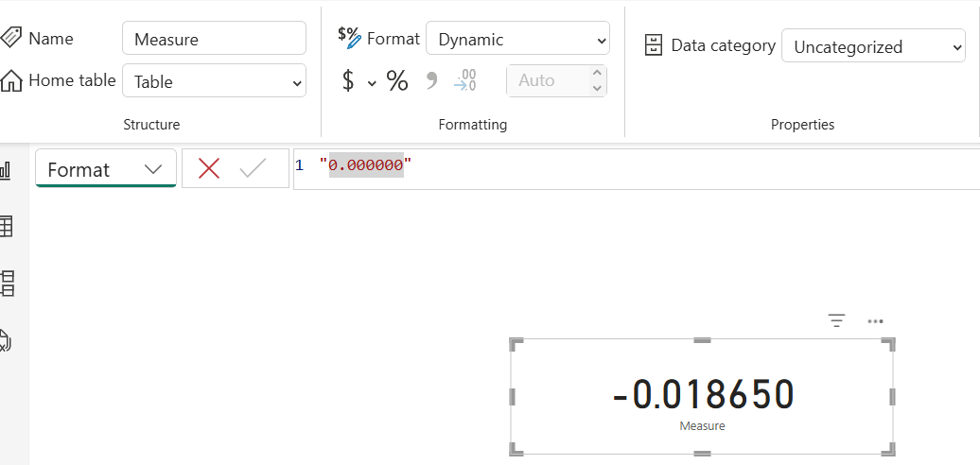Click the Structure group label
Viewport: 980px width, 465px height.
coord(151,124)
